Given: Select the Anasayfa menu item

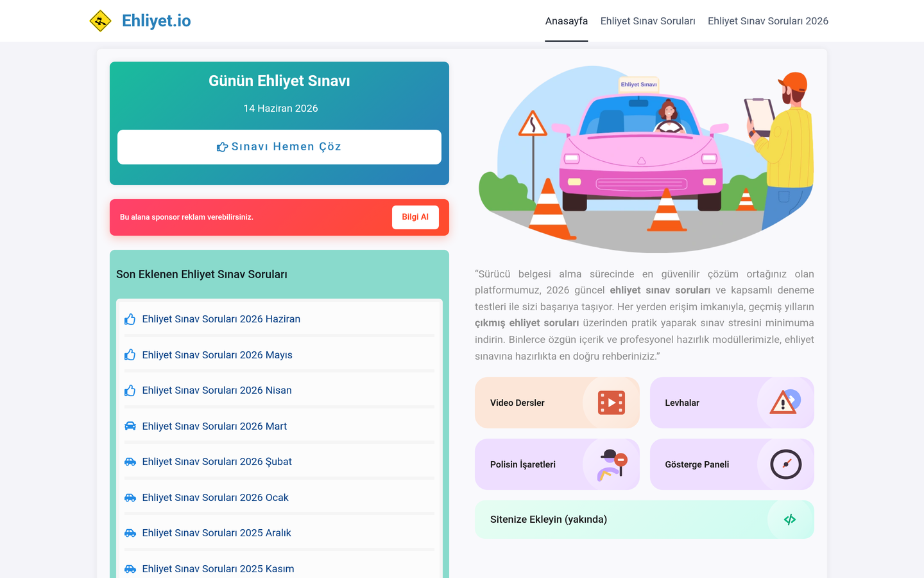Looking at the screenshot, I should tap(567, 21).
